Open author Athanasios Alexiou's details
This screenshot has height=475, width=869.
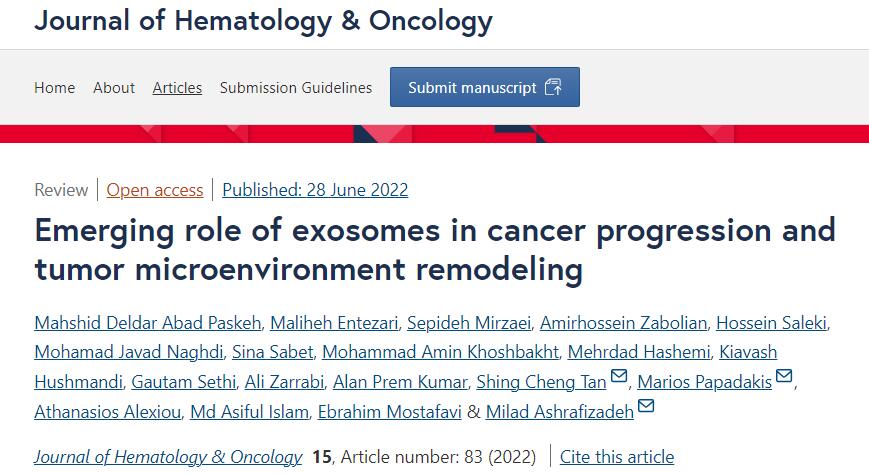click(x=106, y=411)
